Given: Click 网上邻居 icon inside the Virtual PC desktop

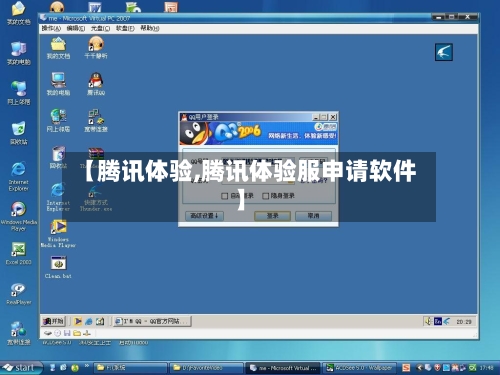Looking at the screenshot, I should 58,117.
